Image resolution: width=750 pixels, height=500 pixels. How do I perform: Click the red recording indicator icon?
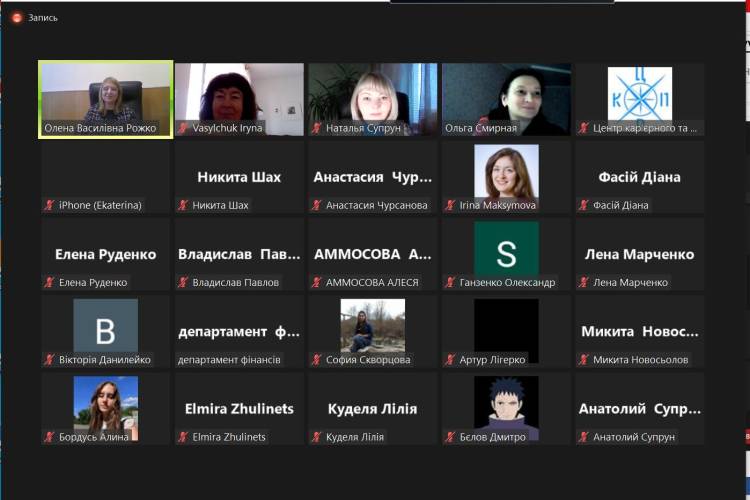[x=17, y=17]
